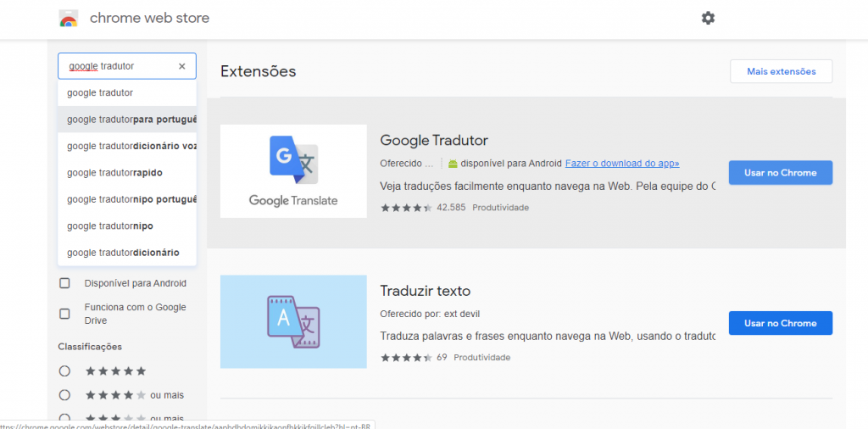Select the five-star rating radio button
868x429 pixels.
(x=64, y=370)
